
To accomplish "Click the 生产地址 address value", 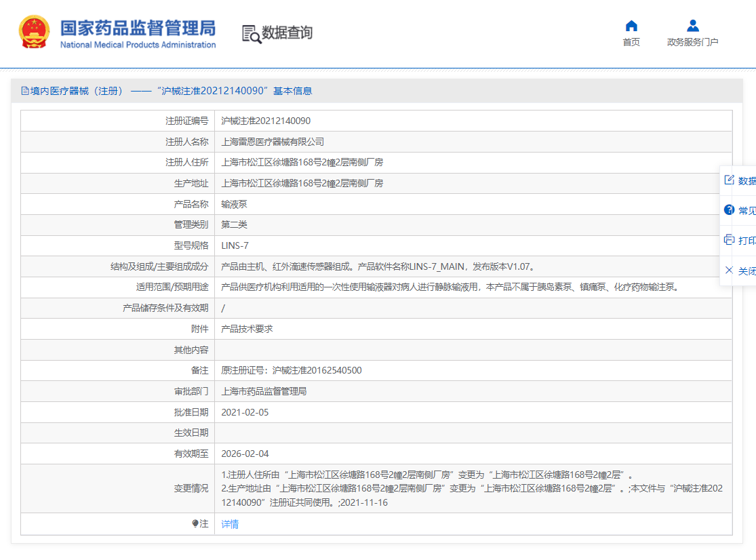I will pos(302,184).
